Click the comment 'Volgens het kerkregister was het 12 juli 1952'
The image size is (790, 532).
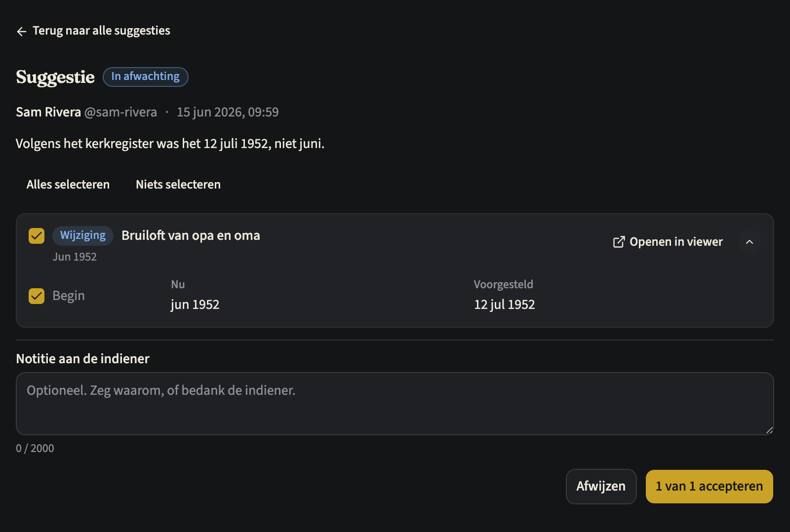click(143, 144)
